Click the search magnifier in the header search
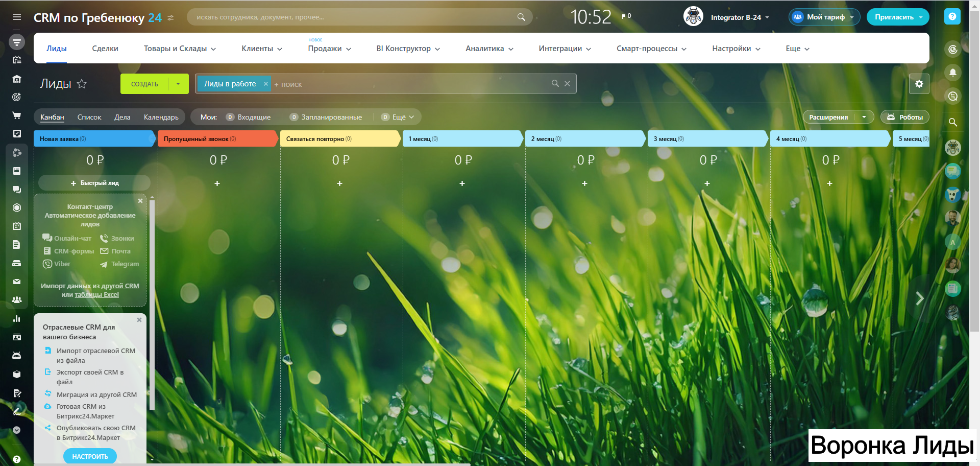 point(521,17)
